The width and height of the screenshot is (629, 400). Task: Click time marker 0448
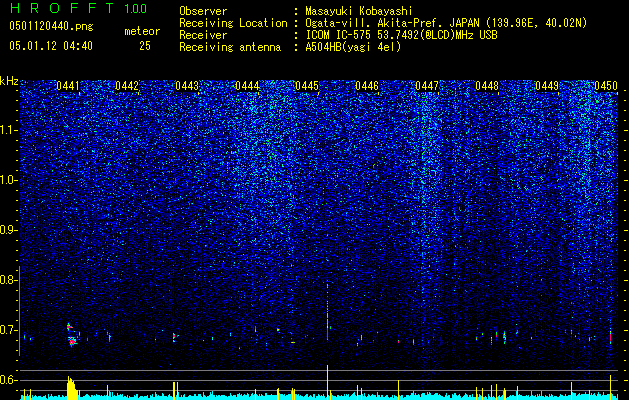click(487, 86)
